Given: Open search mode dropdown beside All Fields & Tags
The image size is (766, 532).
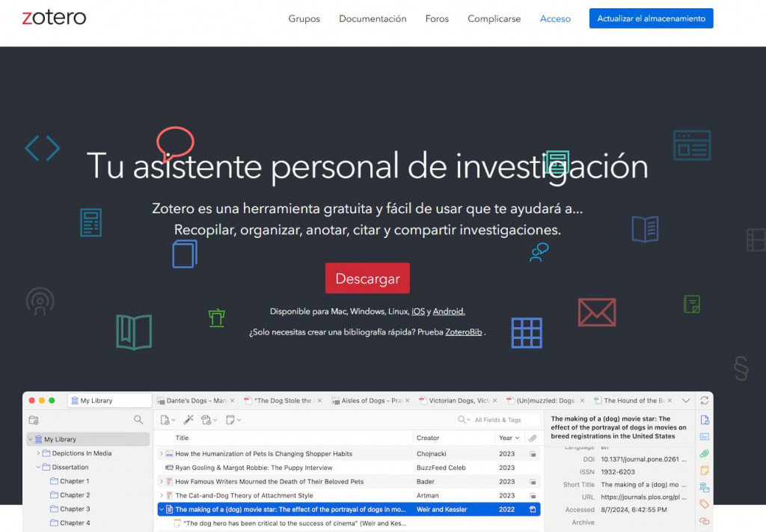Looking at the screenshot, I should (x=464, y=420).
